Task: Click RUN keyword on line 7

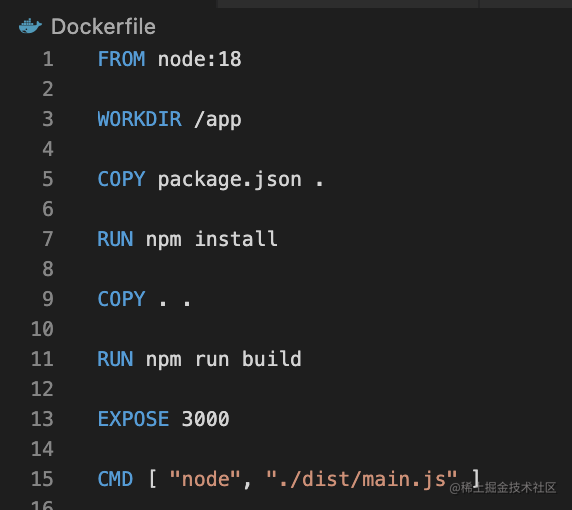Action: pyautogui.click(x=115, y=239)
